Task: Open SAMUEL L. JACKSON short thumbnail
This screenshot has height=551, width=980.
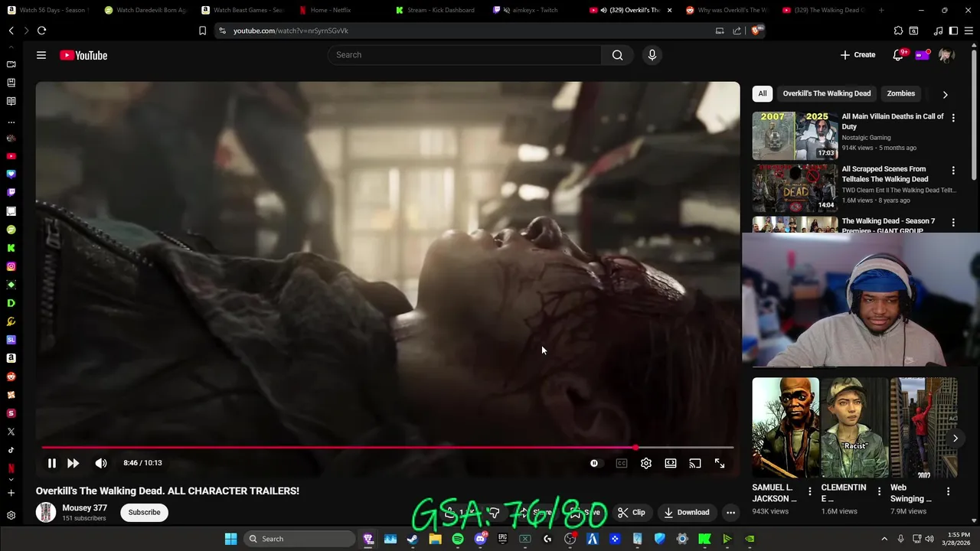Action: point(786,427)
